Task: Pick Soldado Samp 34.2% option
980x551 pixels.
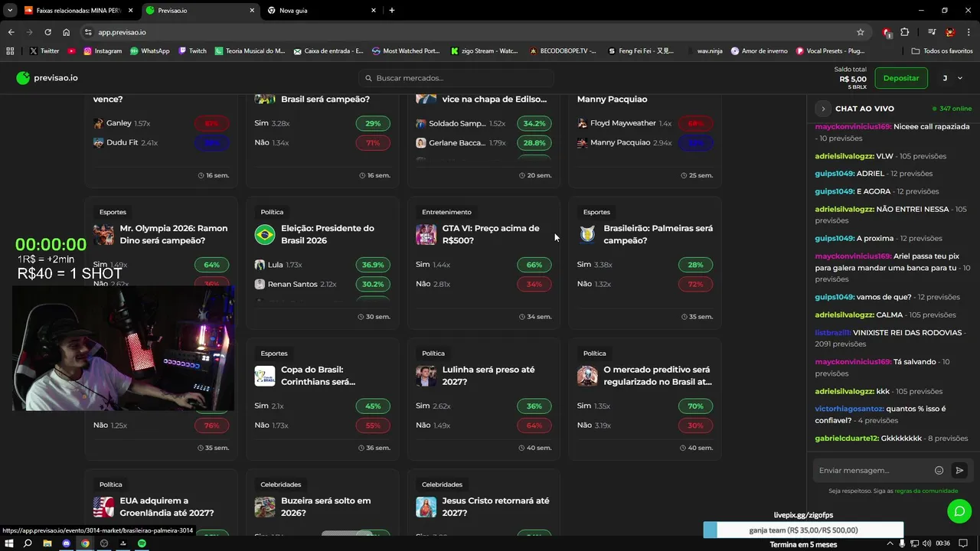Action: tap(534, 123)
